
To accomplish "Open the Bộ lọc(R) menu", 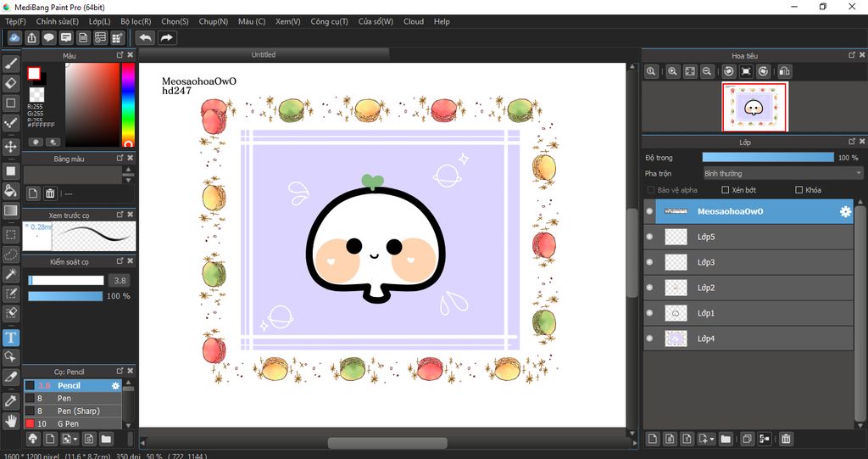I will (136, 21).
